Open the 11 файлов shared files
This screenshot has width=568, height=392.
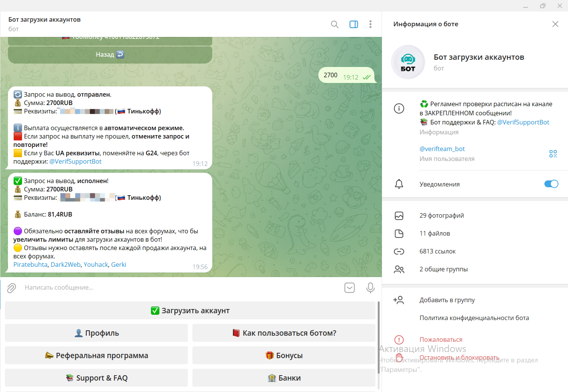tap(434, 234)
